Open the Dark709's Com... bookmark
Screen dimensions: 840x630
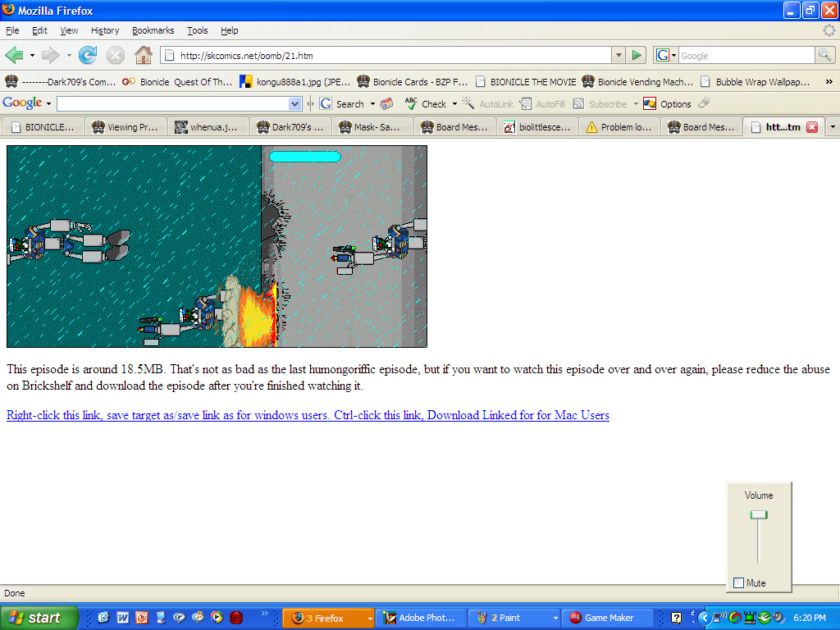click(x=60, y=81)
